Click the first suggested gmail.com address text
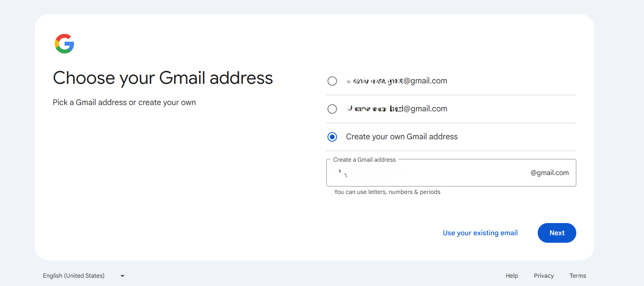The width and height of the screenshot is (644, 286). [397, 81]
